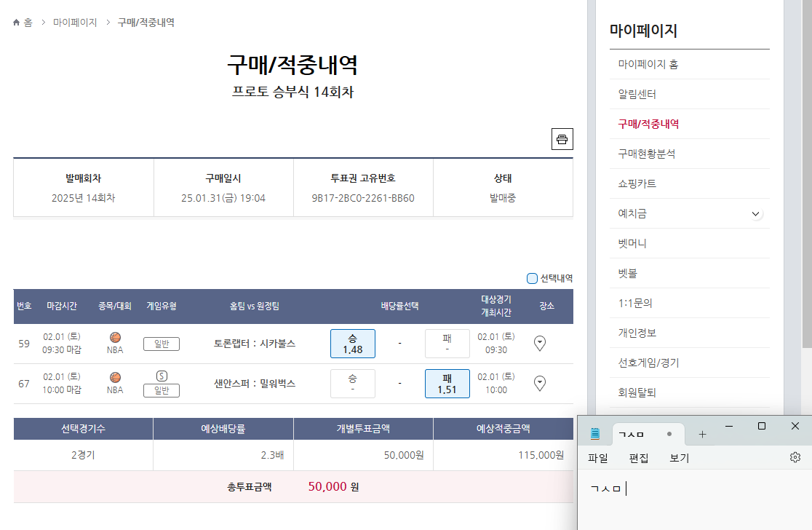
Task: Open the Notepad 편집 menu
Action: point(639,458)
